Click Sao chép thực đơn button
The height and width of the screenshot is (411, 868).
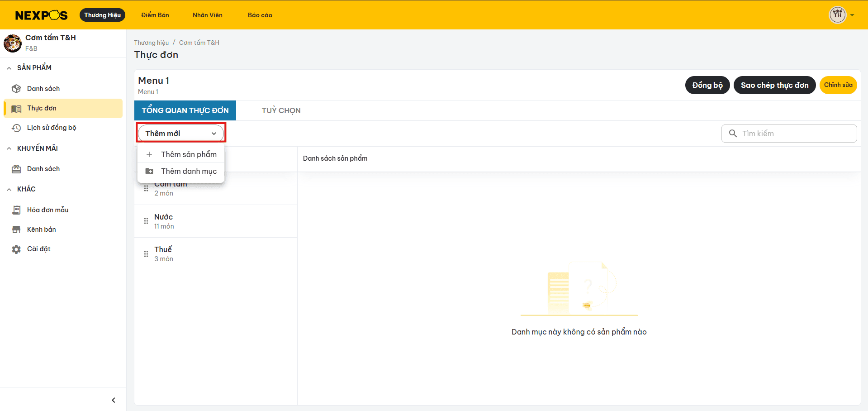[x=774, y=85]
